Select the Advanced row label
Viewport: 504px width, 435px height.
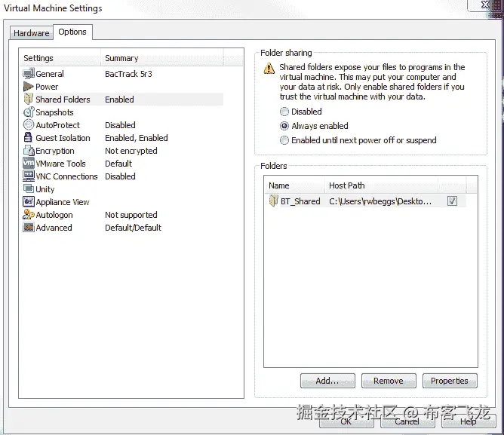click(x=54, y=228)
